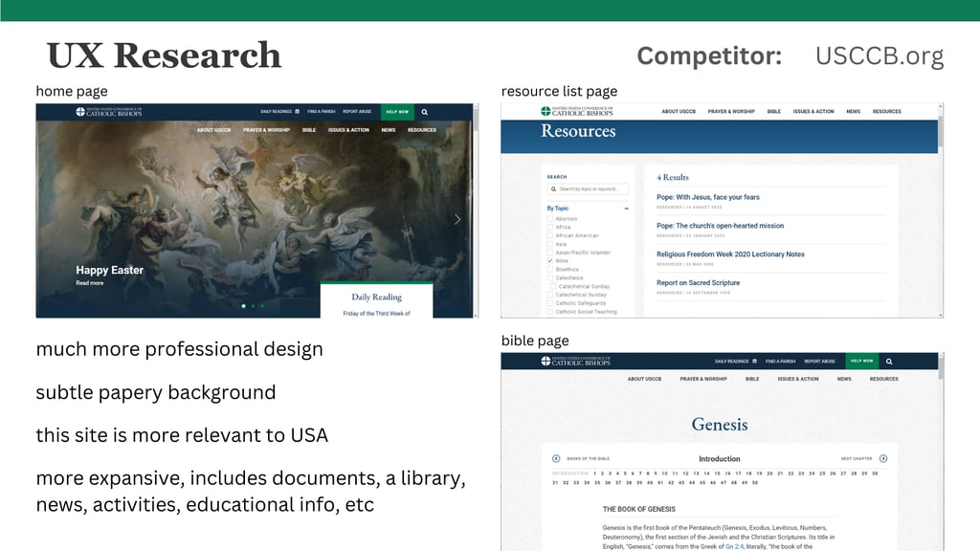Click USCCB logo on resource list page

click(x=576, y=111)
